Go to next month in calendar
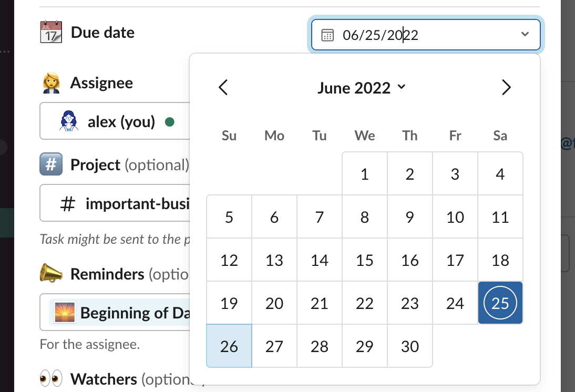Viewport: 575px width, 392px height. click(506, 87)
